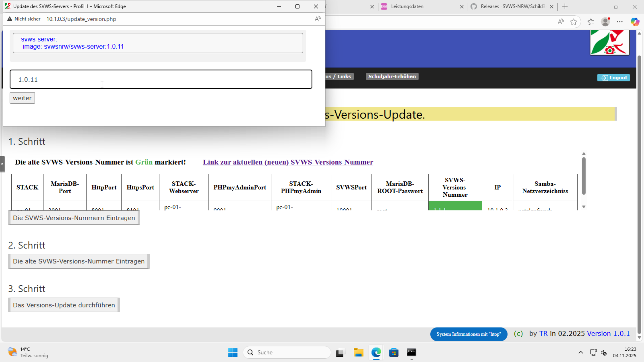Click the Logout button
This screenshot has width=644, height=362.
pyautogui.click(x=614, y=78)
